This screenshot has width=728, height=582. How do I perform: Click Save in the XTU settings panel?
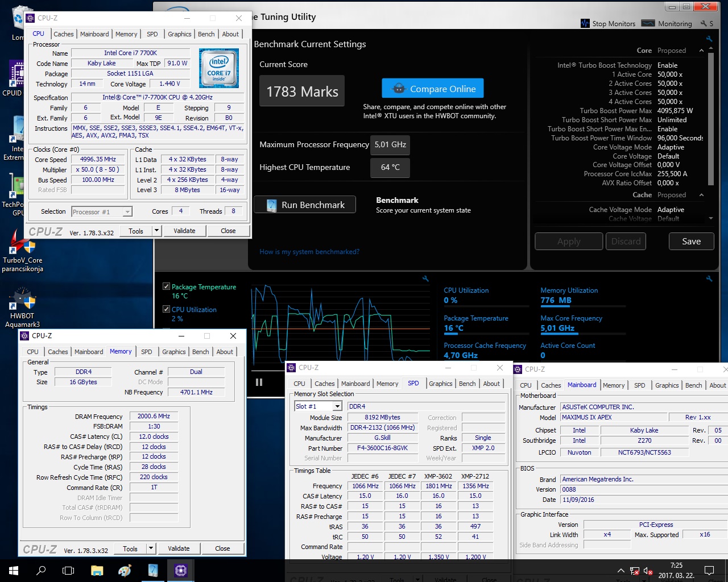coord(692,241)
